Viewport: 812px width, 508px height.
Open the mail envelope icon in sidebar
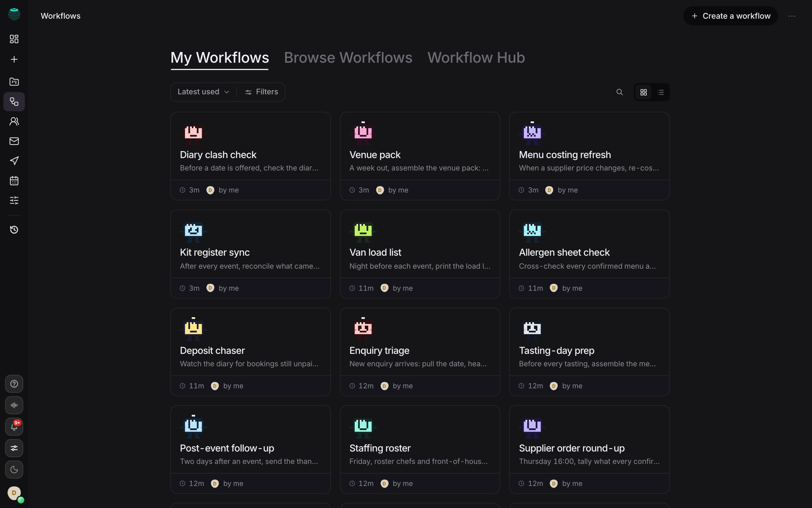point(14,141)
